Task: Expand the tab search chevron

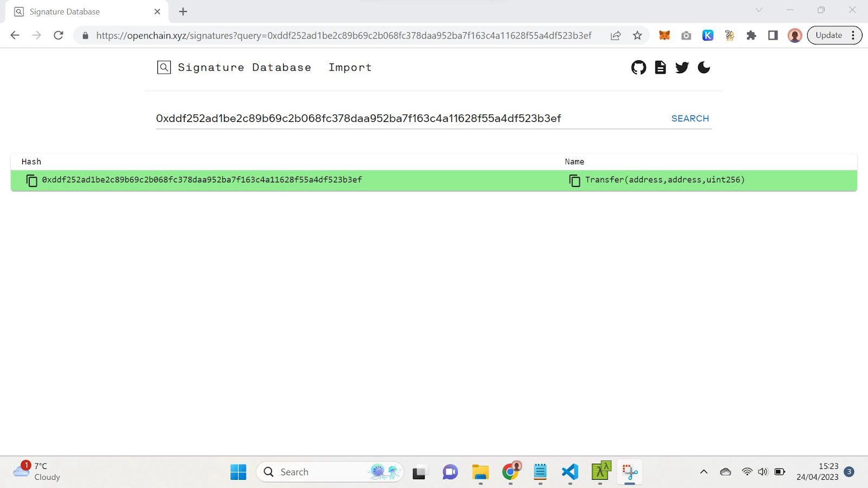Action: (x=759, y=10)
